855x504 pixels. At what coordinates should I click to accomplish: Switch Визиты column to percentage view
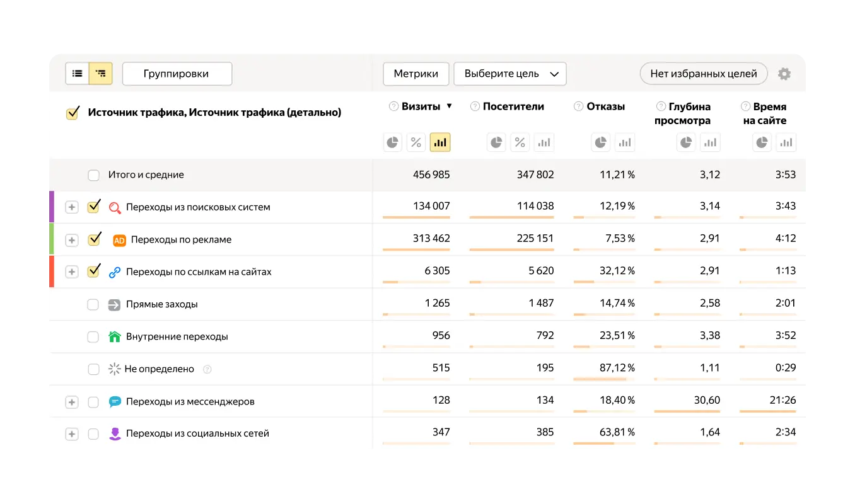[x=416, y=142]
